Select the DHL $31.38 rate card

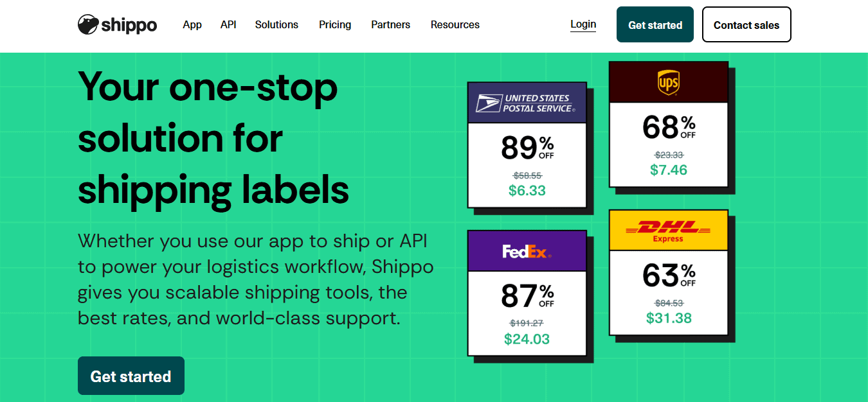669,272
